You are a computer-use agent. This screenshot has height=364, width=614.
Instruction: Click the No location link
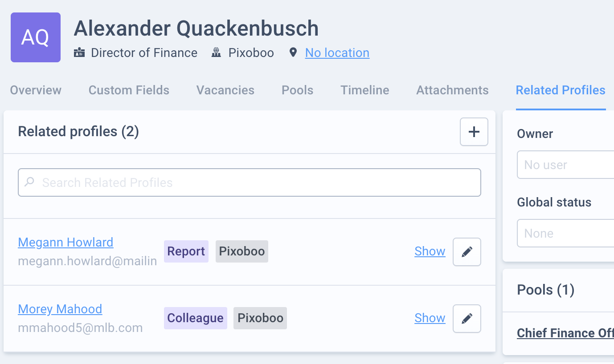coord(337,53)
